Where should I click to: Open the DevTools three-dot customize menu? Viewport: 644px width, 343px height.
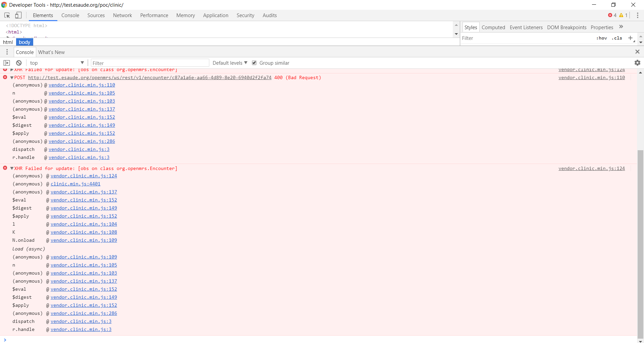pos(638,15)
